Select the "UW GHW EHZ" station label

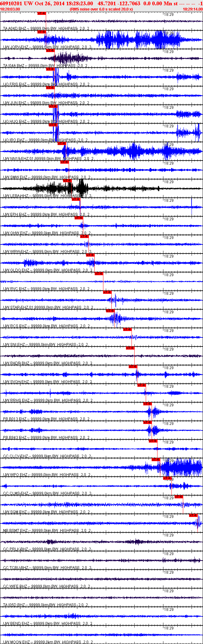pos(15,233)
